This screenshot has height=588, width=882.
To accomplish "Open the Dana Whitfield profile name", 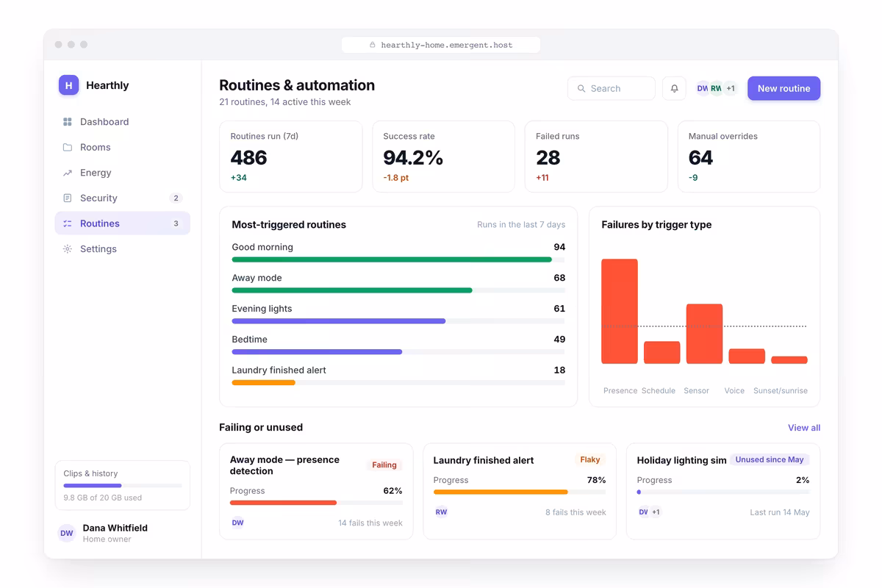I will (115, 528).
